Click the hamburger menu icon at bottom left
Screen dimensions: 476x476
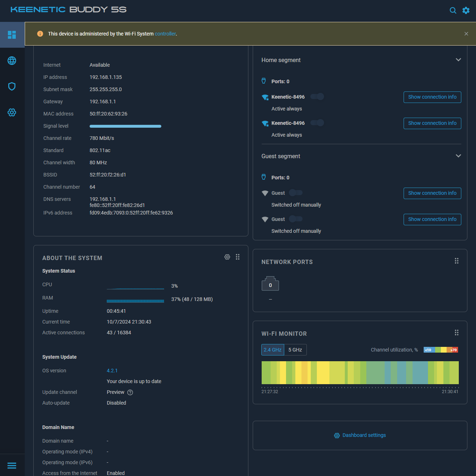12,465
